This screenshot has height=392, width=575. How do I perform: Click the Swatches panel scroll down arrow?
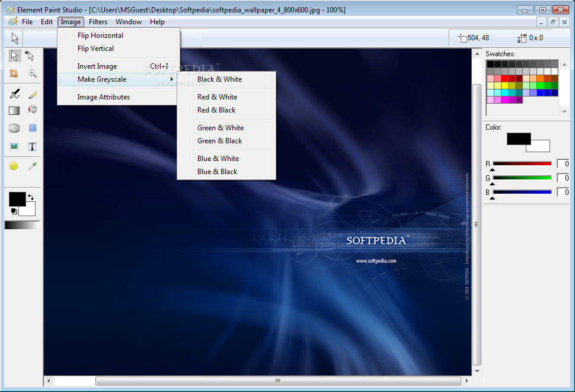[564, 112]
